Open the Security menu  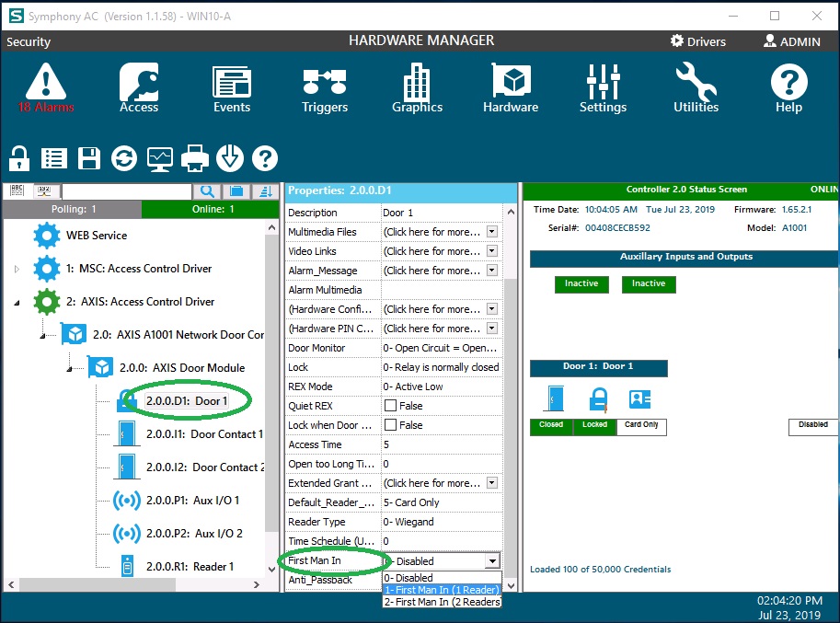tap(29, 41)
